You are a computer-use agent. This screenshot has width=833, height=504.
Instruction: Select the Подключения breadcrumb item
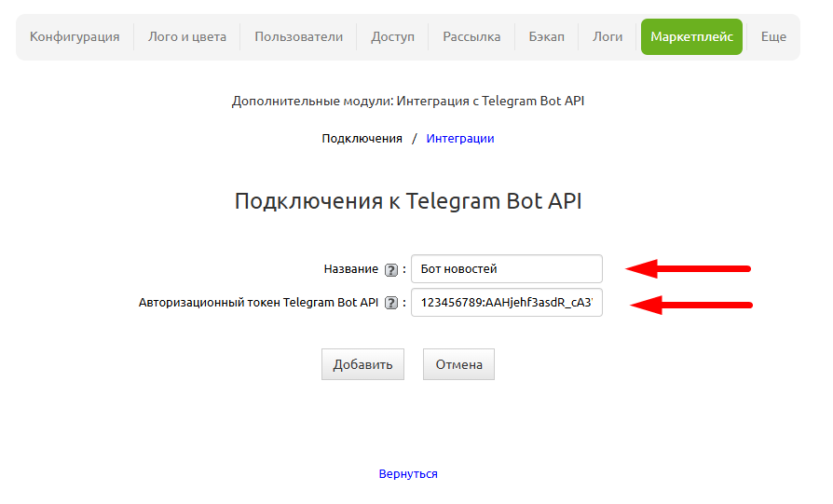(362, 139)
